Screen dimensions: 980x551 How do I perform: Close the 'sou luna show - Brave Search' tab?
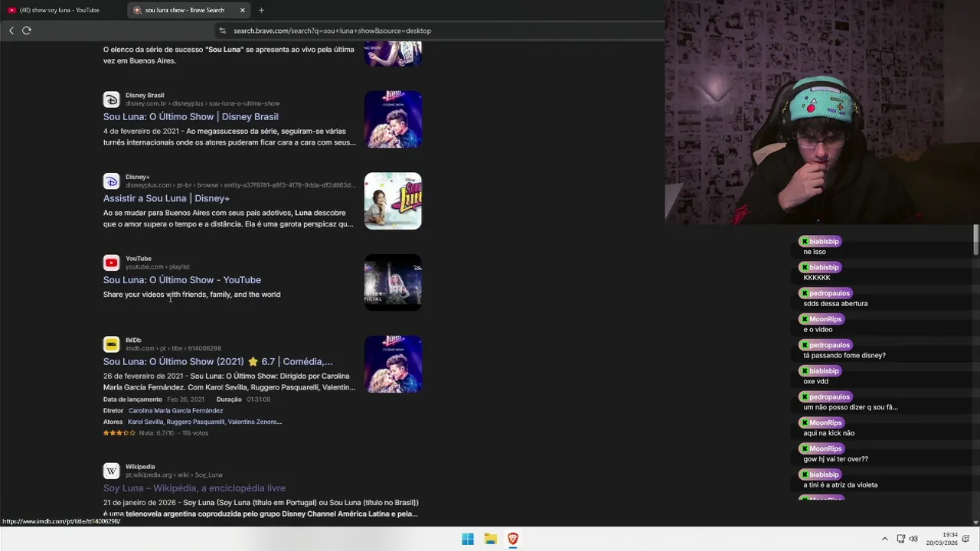[x=243, y=10]
